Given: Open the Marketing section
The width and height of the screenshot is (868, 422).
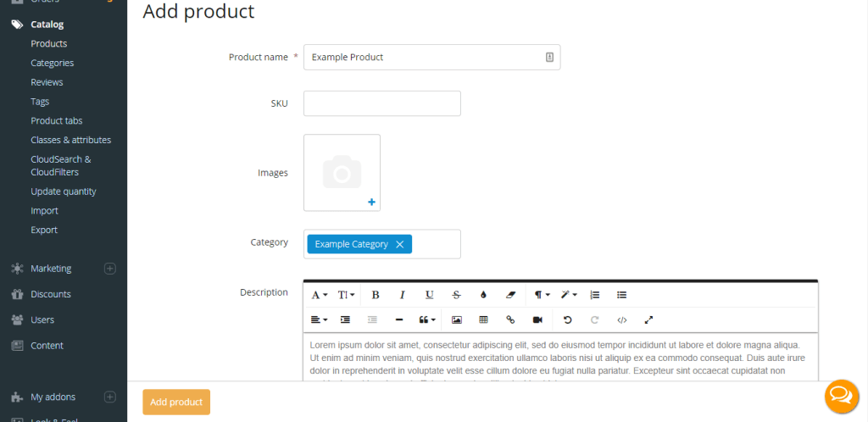Looking at the screenshot, I should (51, 269).
